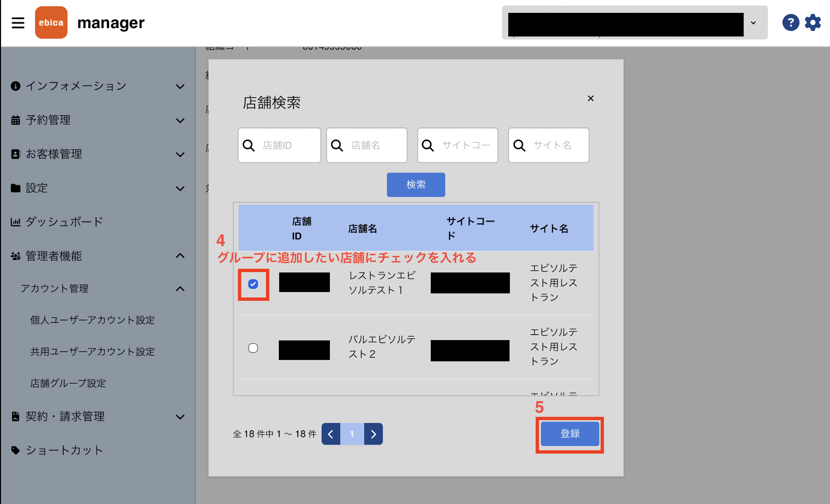
Task: Click the magnifier icon in サイト名 field
Action: click(519, 145)
